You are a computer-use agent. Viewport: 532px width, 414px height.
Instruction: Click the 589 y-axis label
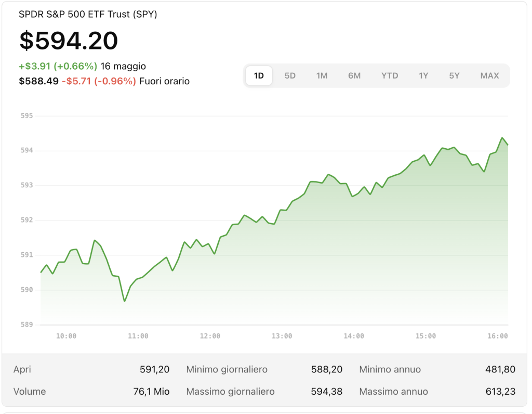(27, 325)
